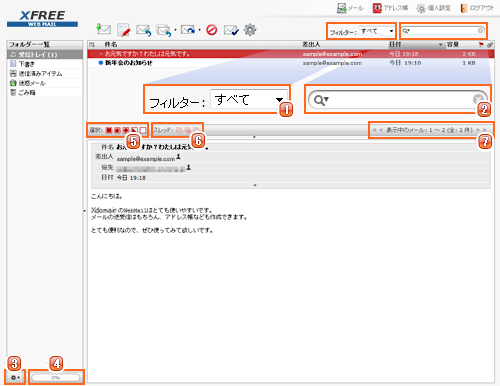Add sender sample@example.com to contacts with the person icon
Viewport: 500px width, 386px height.
click(x=178, y=156)
